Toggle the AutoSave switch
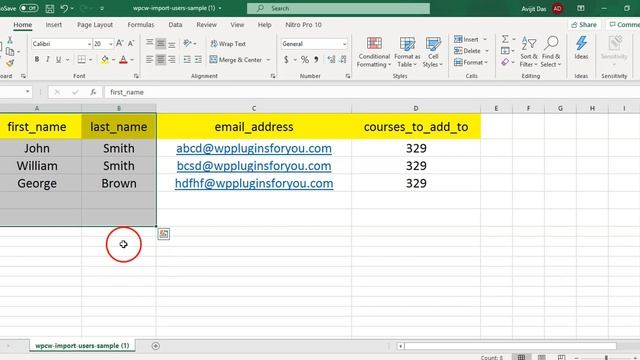Viewport: 640px width, 360px height. coord(29,8)
